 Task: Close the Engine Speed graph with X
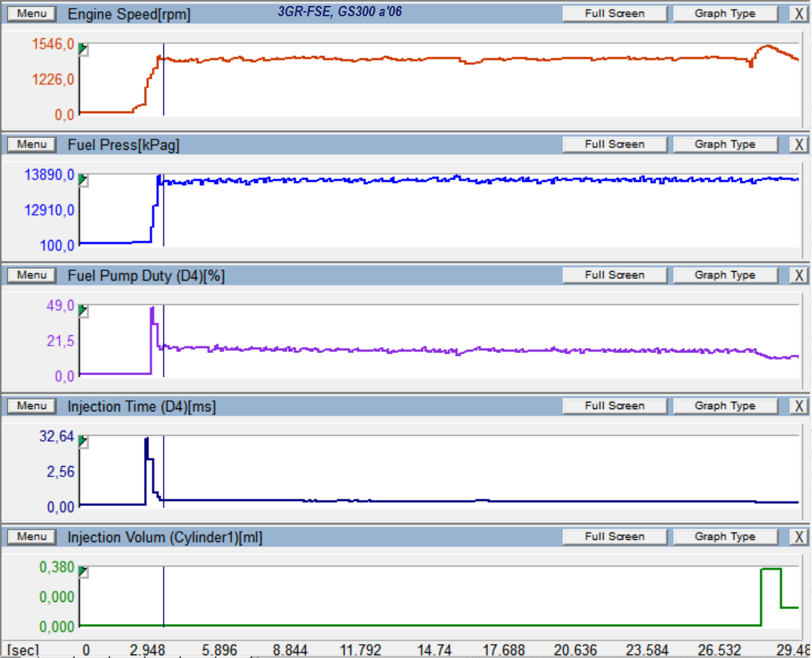tap(799, 14)
